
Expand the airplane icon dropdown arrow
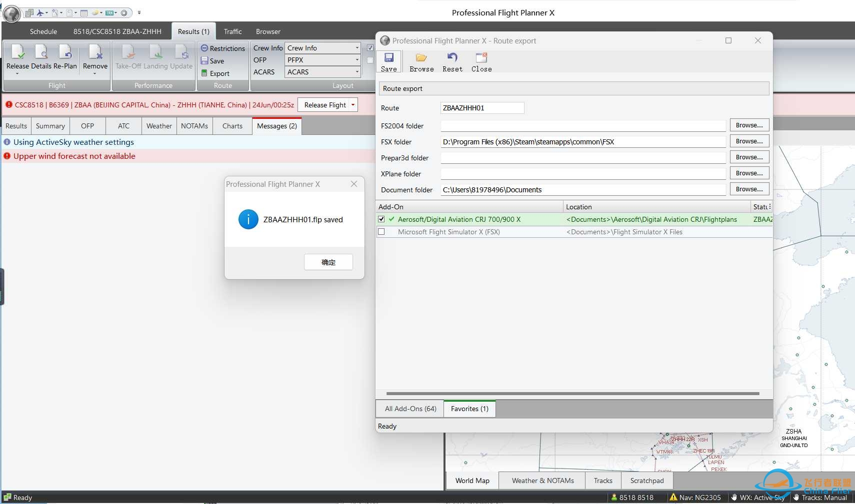click(x=47, y=13)
